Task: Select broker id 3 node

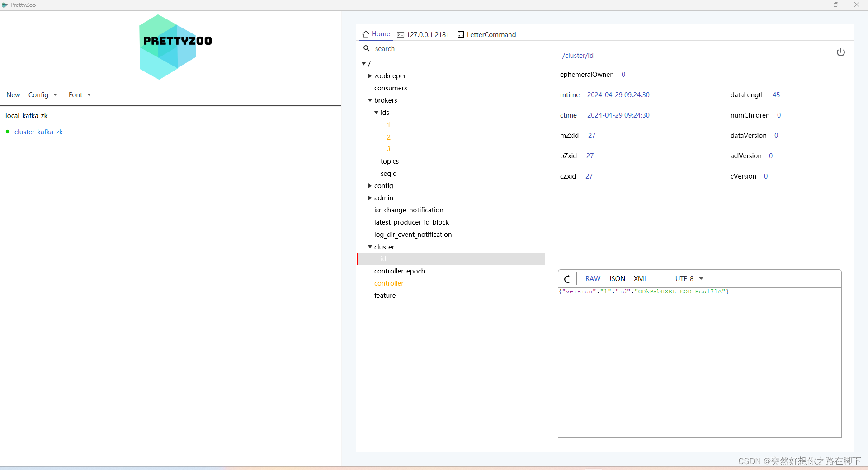Action: point(388,149)
